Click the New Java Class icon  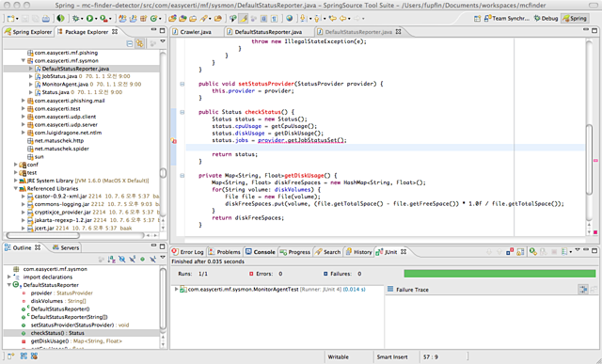pyautogui.click(x=153, y=18)
